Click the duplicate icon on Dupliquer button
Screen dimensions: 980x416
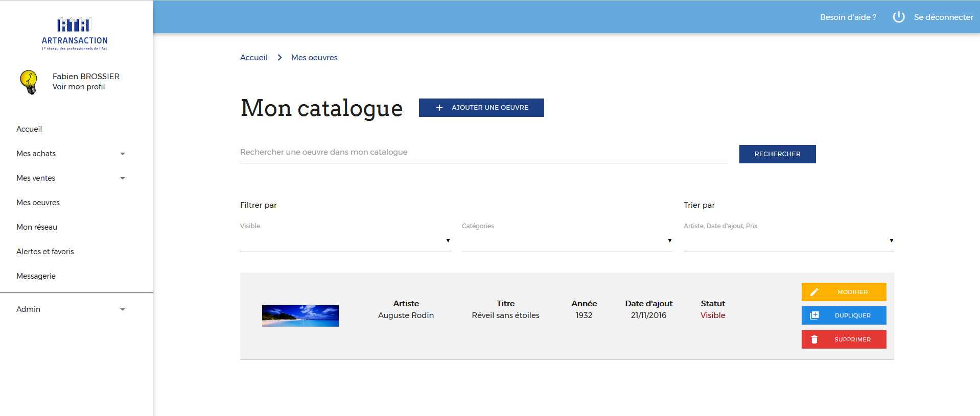pyautogui.click(x=814, y=315)
